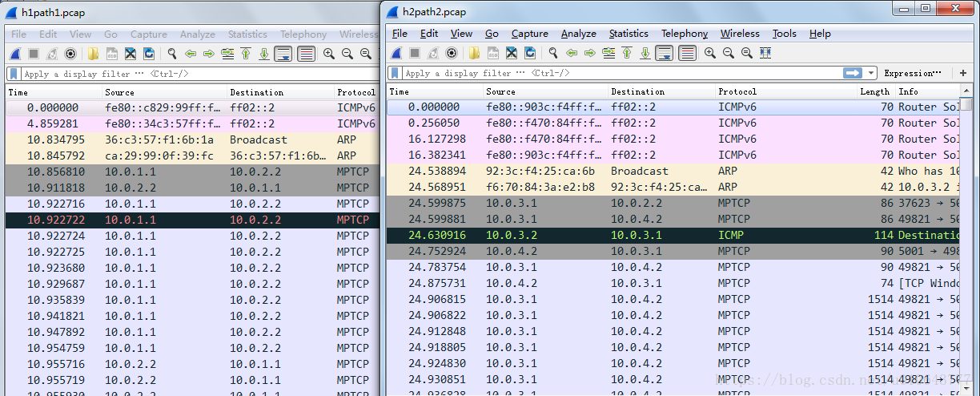The height and width of the screenshot is (396, 980).
Task: Click display filter field in h1path1.pcap
Action: pos(200,74)
